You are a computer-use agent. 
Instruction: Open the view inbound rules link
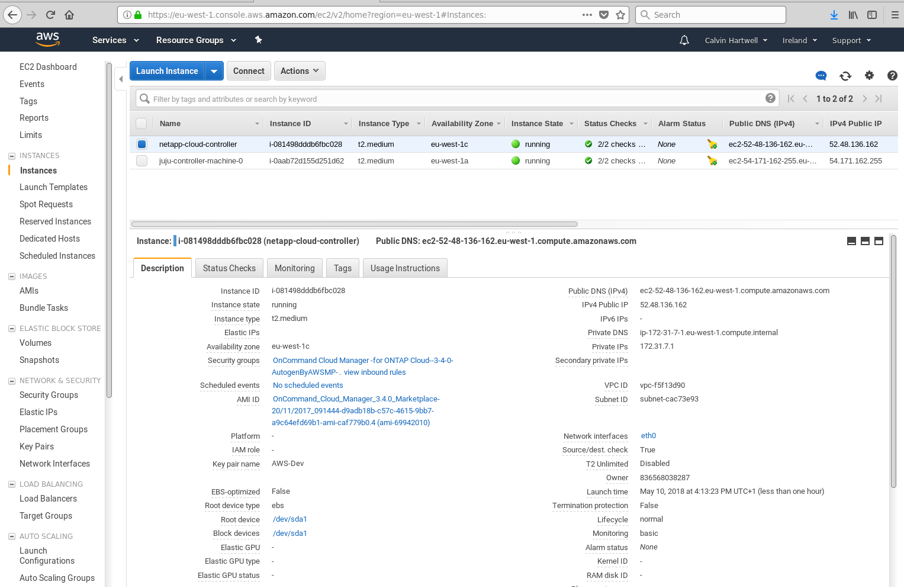(x=375, y=372)
